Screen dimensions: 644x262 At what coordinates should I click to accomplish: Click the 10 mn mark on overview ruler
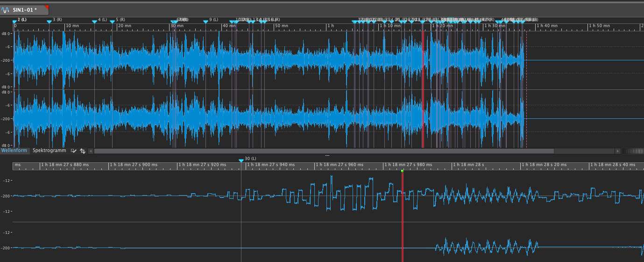point(72,26)
